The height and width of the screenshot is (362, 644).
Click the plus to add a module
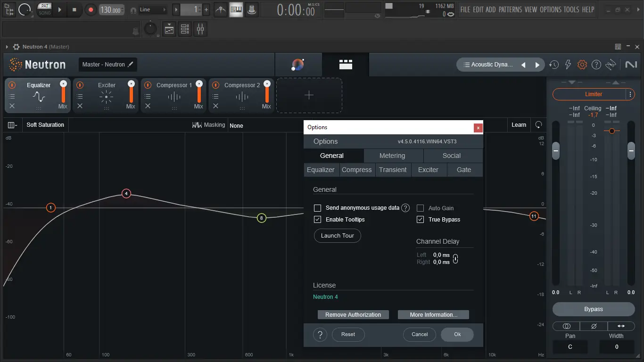coord(309,95)
